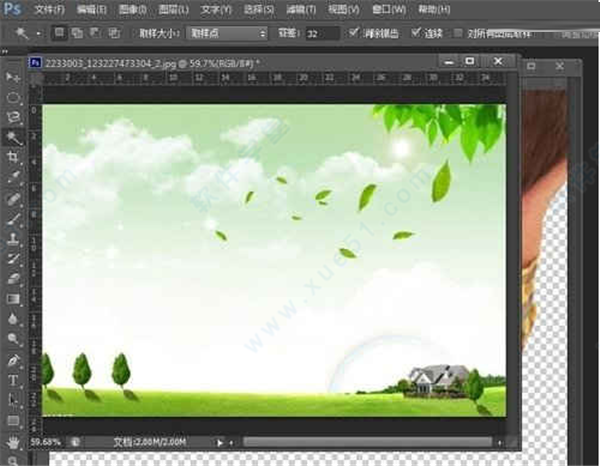Click the tolerance value field showing 32
The image size is (600, 466).
pos(318,33)
